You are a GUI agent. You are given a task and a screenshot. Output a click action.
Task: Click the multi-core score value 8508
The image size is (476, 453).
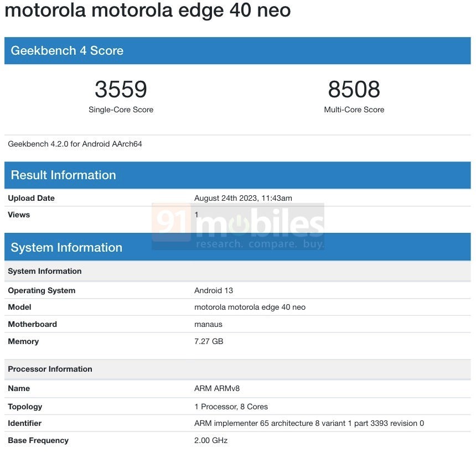point(354,89)
